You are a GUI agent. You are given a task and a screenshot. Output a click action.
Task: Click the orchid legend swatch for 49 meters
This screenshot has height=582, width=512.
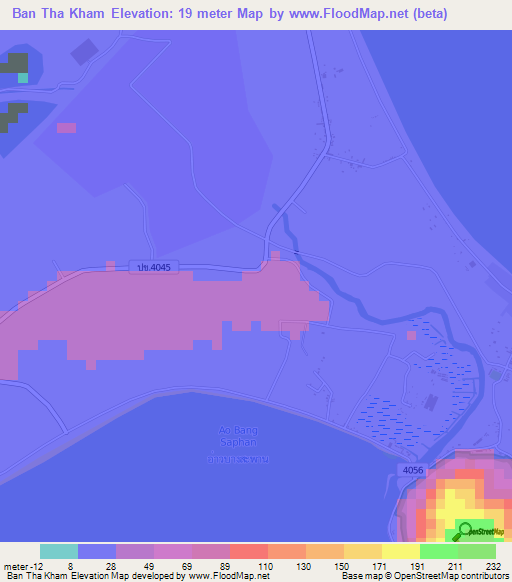pos(173,552)
